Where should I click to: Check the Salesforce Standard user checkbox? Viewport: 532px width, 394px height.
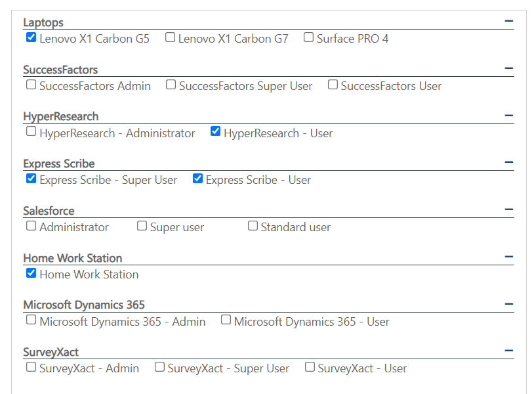click(x=253, y=226)
